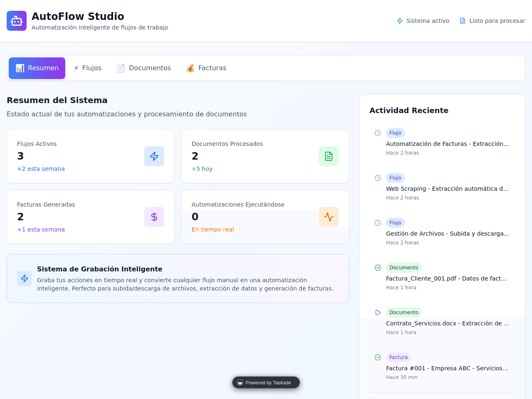
Task: Click the Powered by Taskade badge
Action: click(x=266, y=383)
